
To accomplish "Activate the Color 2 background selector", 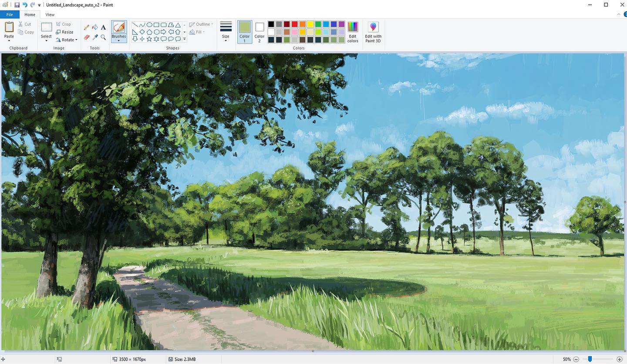I will pos(260,32).
